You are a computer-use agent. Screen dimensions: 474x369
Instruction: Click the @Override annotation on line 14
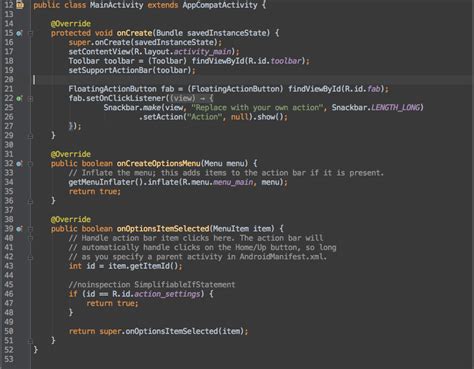tap(71, 24)
